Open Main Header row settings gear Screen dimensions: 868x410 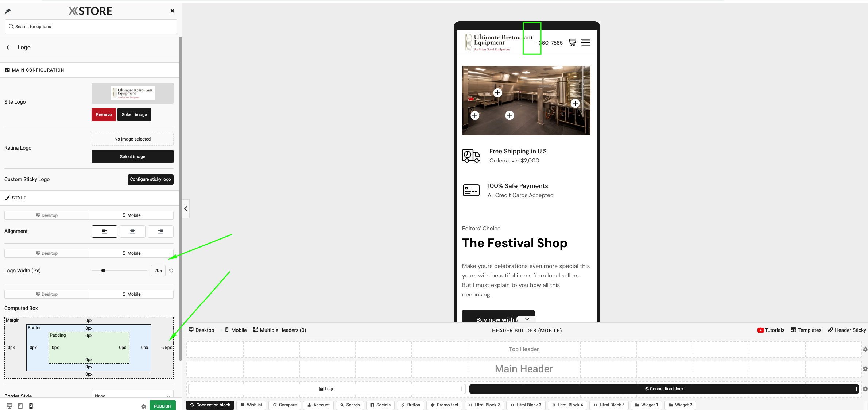click(865, 369)
